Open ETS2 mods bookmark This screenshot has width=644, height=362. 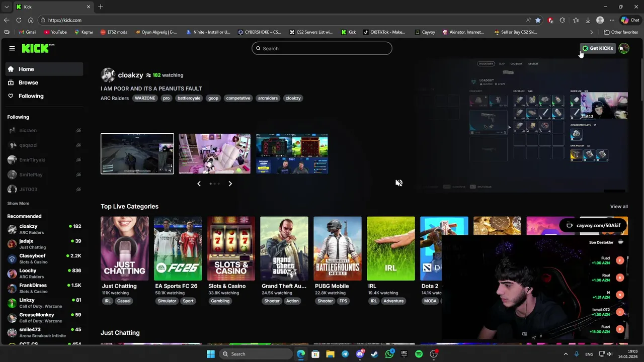pyautogui.click(x=114, y=32)
